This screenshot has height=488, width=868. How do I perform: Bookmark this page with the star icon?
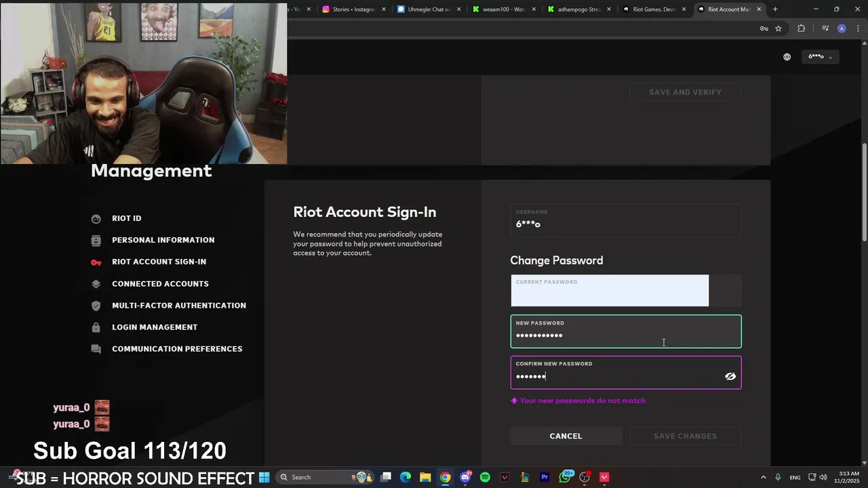click(x=778, y=28)
